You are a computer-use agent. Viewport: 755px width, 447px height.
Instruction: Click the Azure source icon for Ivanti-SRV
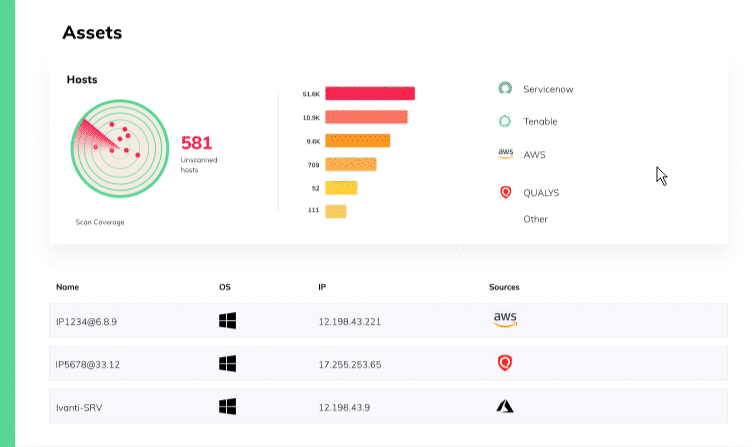coord(505,407)
